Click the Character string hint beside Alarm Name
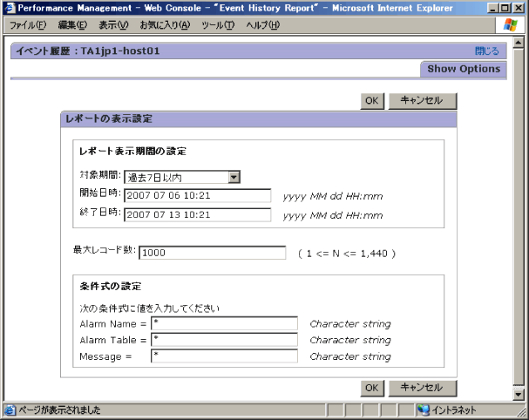The width and height of the screenshot is (529, 420). [x=350, y=324]
